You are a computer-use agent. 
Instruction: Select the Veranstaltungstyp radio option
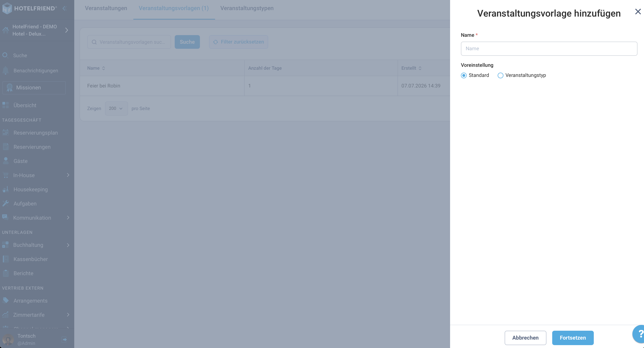pyautogui.click(x=500, y=75)
